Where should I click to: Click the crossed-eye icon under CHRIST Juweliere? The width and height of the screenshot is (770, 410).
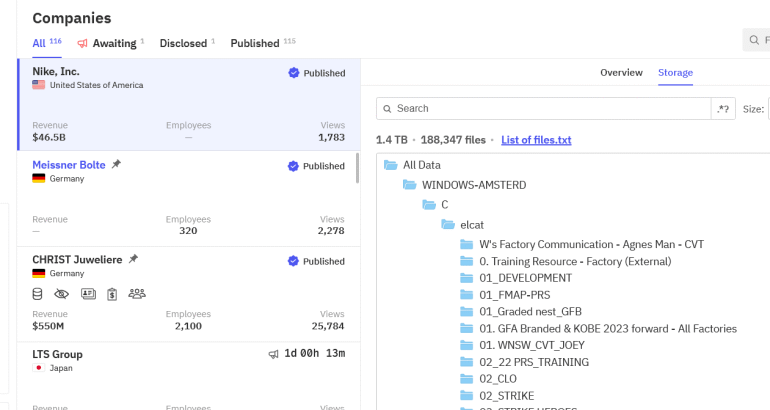coord(61,293)
